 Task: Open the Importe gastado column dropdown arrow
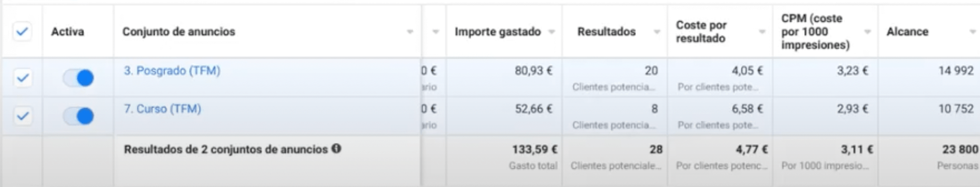[552, 32]
